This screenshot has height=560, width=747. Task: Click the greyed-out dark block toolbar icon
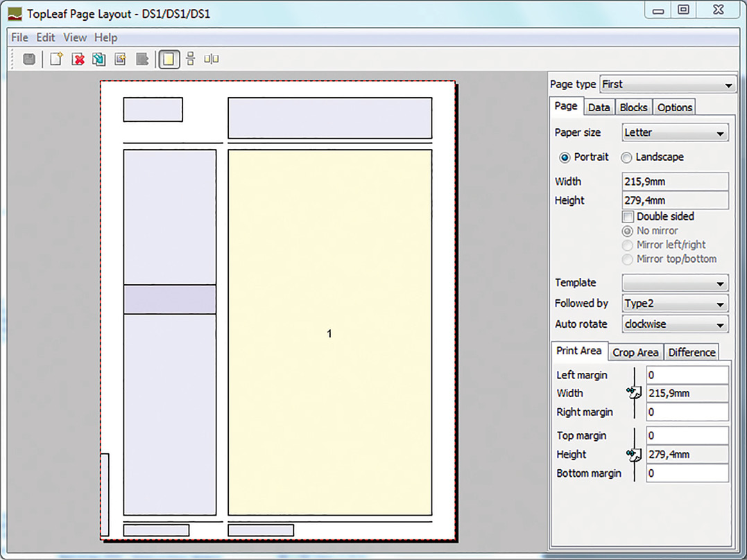click(142, 59)
